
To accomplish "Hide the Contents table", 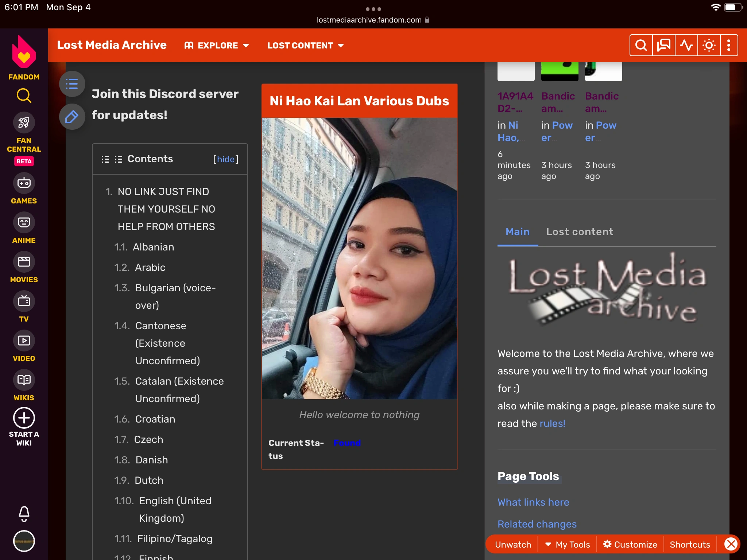I will 225,159.
